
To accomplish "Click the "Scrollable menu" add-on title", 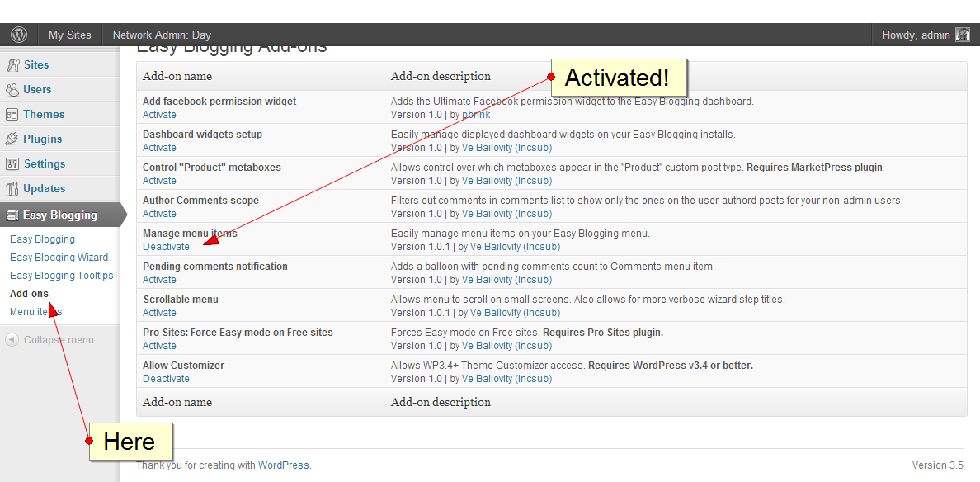I will [181, 300].
